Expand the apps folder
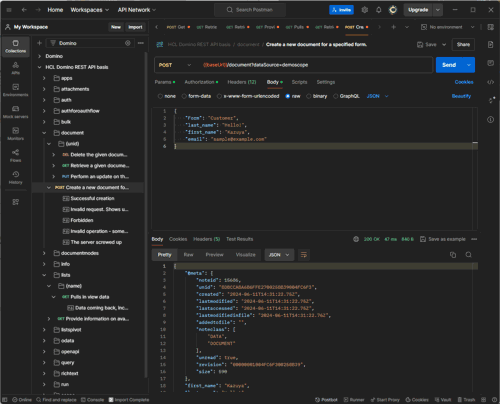 pos(44,78)
